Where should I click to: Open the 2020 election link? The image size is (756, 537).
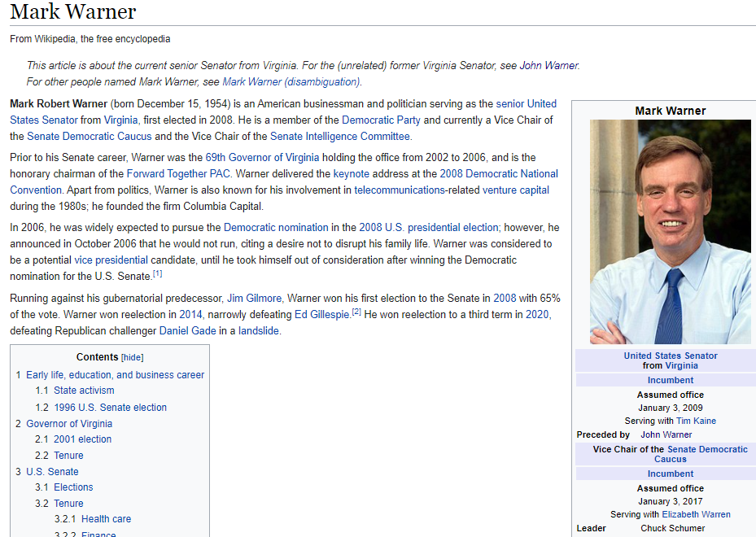(536, 315)
